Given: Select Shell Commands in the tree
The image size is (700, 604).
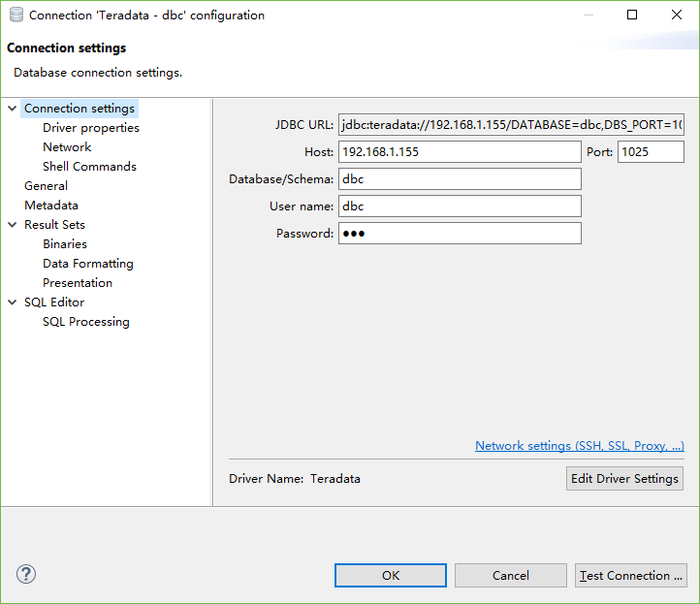Looking at the screenshot, I should 89,167.
